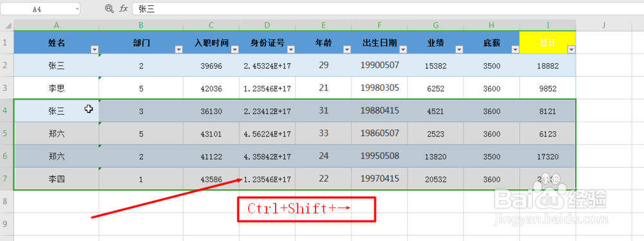Open the 入职时间 filter dropdown
The image size is (644, 241).
pos(235,50)
